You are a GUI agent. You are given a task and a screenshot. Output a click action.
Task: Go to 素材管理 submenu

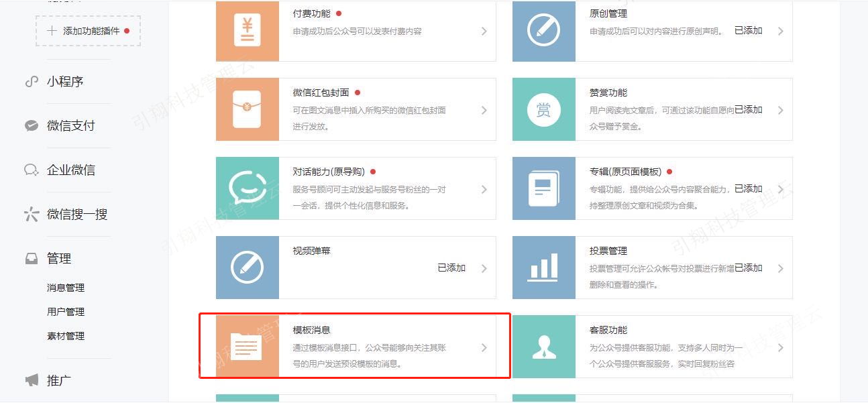(x=66, y=336)
